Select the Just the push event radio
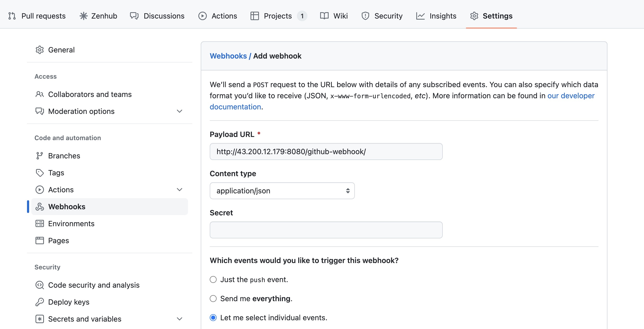The height and width of the screenshot is (329, 644). click(213, 279)
